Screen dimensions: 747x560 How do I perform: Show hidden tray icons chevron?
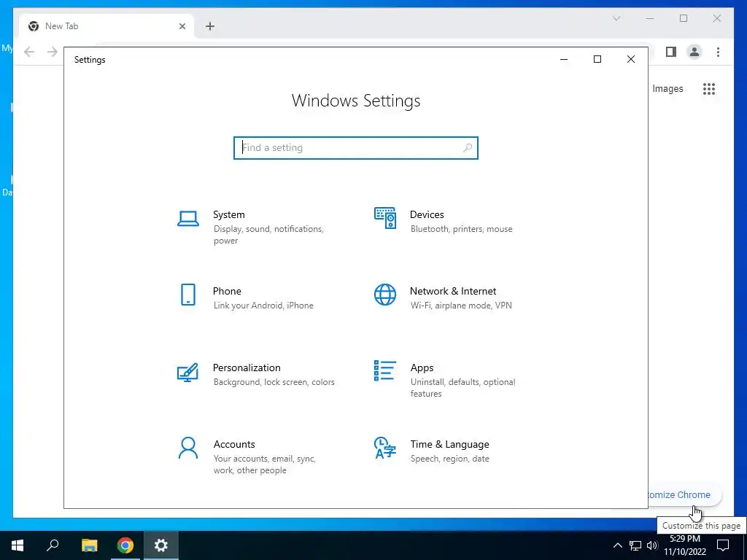(617, 545)
